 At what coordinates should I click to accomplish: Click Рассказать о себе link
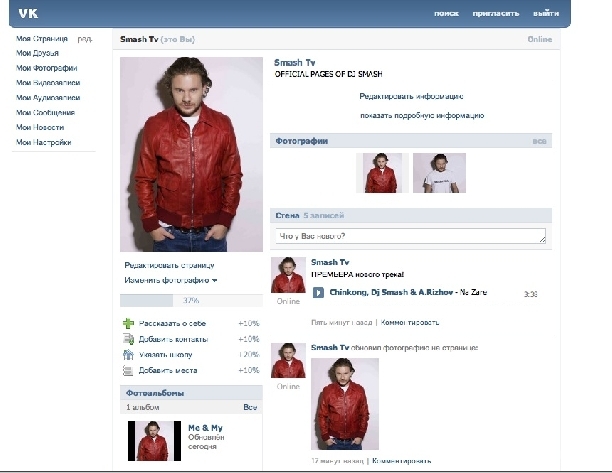[x=173, y=324]
